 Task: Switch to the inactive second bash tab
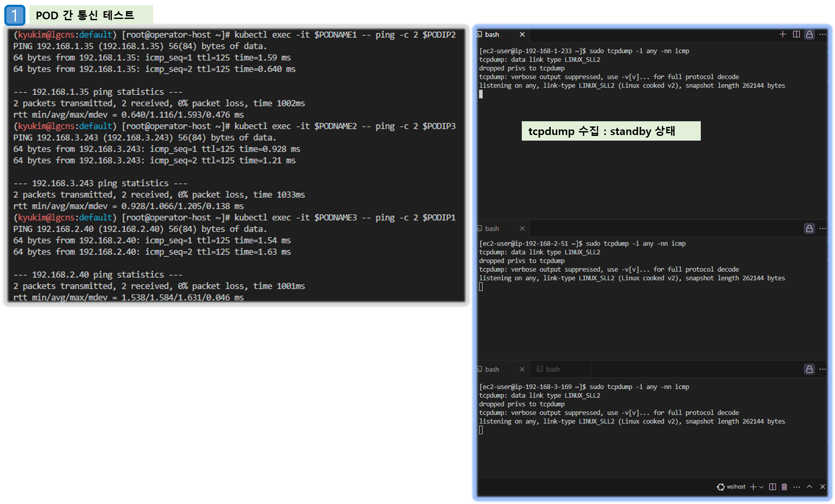pos(553,369)
